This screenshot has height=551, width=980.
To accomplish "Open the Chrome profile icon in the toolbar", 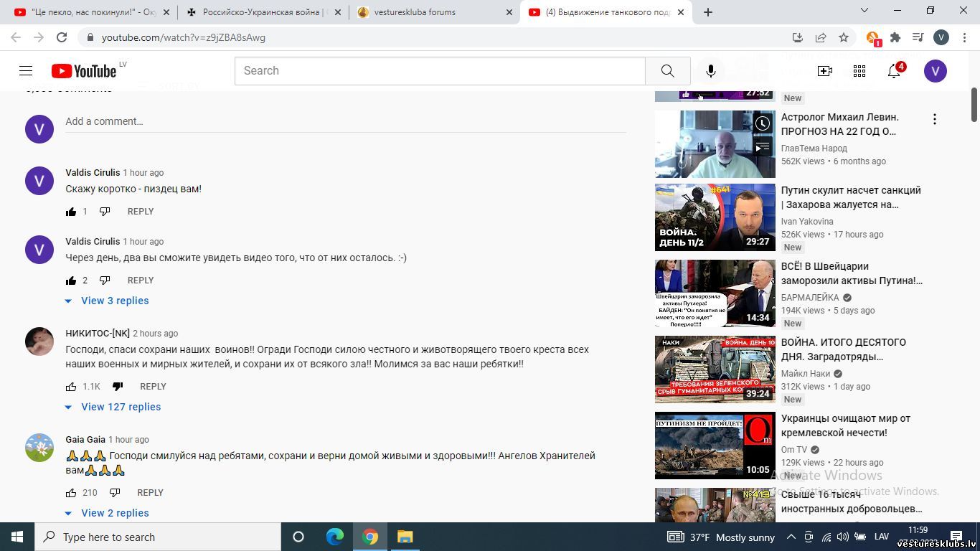I will [x=941, y=37].
